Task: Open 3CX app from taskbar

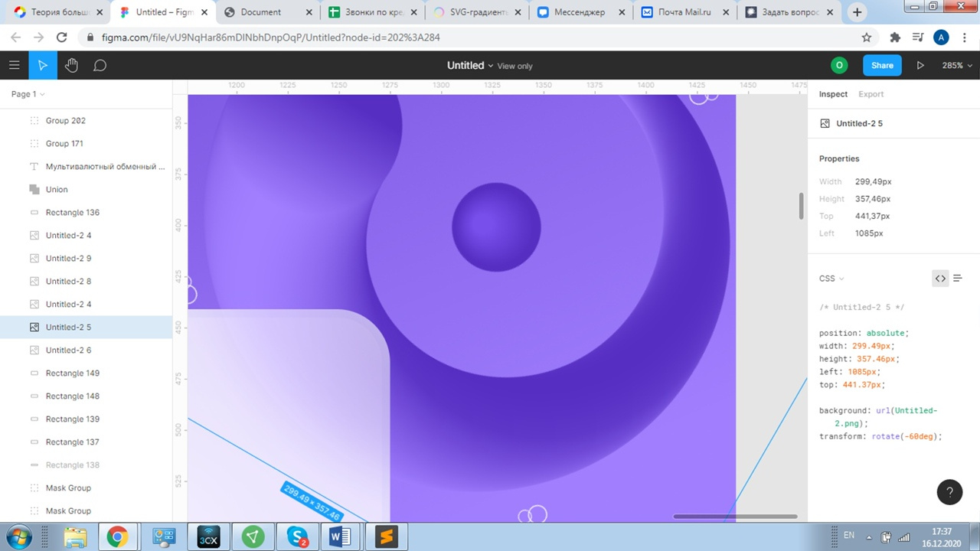Action: (x=209, y=537)
